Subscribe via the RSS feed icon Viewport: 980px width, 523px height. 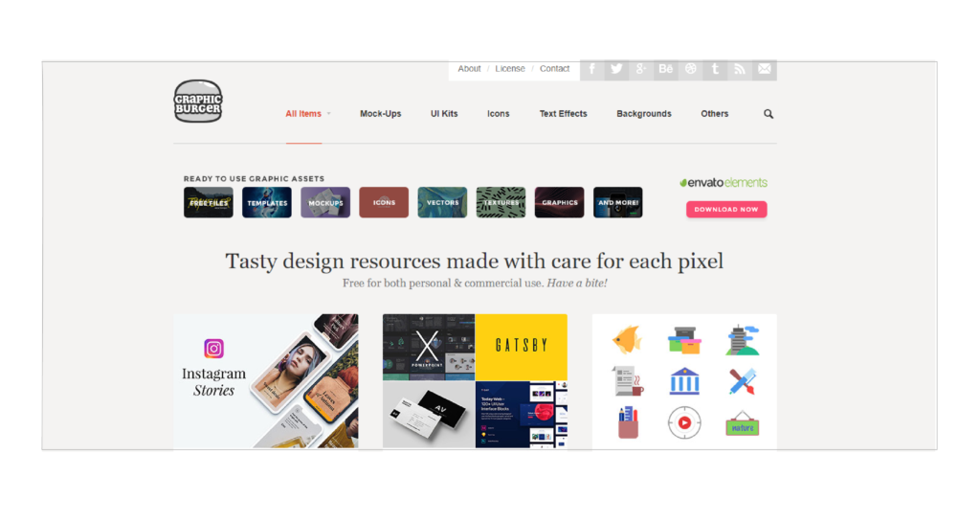740,69
